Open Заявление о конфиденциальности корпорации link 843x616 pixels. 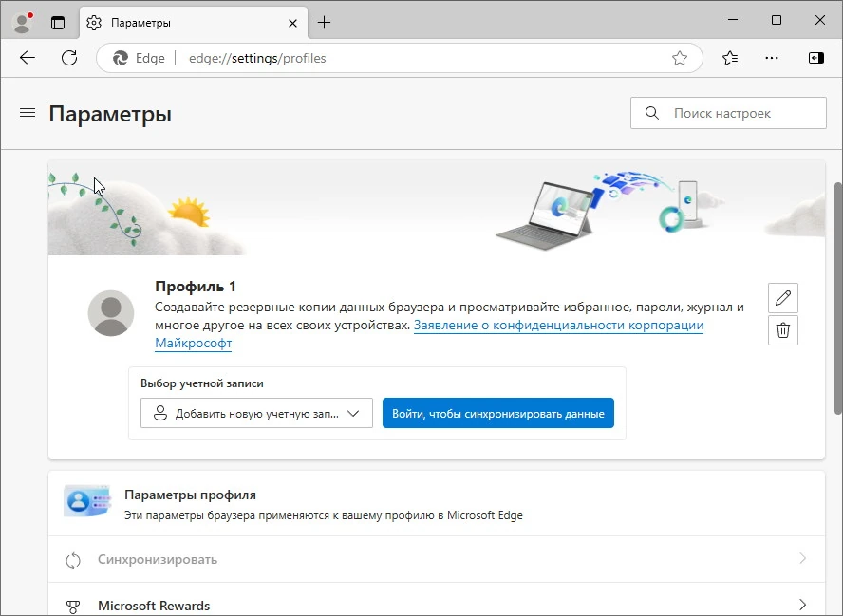pos(558,326)
